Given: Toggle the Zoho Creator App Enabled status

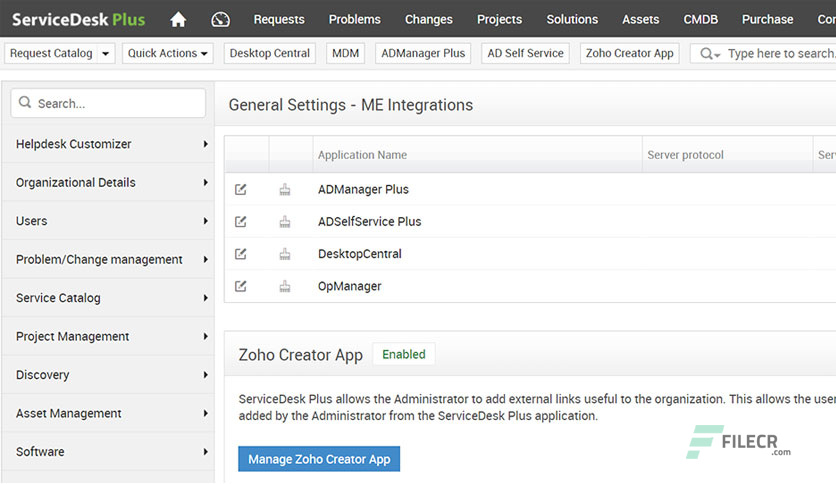Looking at the screenshot, I should [x=404, y=354].
